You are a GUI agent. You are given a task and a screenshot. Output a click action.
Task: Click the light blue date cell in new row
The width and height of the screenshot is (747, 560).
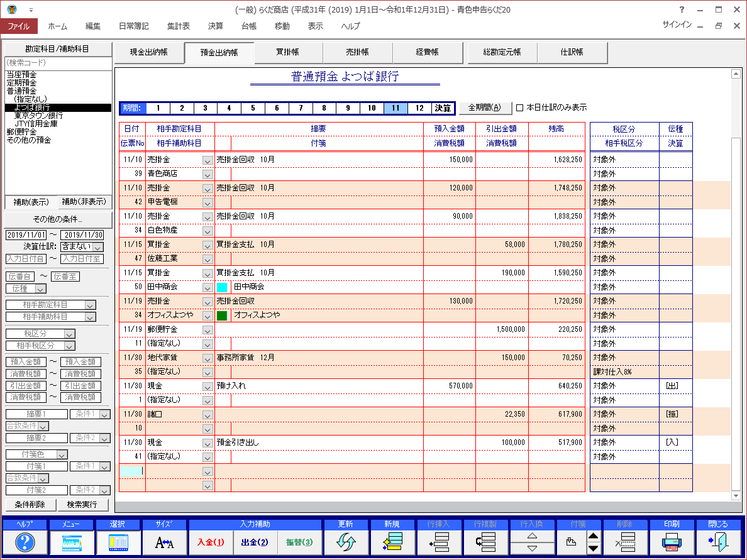[131, 471]
